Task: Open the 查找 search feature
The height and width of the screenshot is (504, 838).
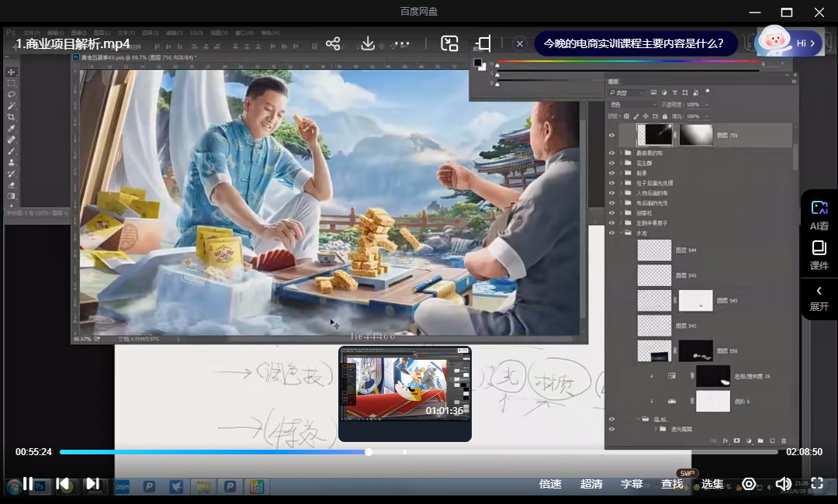Action: tap(672, 484)
